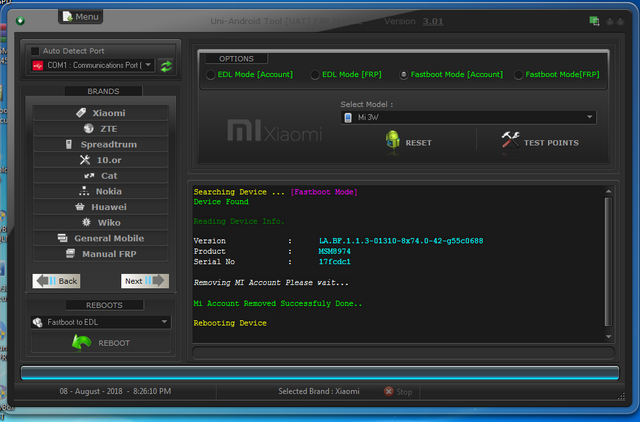Click the Mi Account Removed Successfully line

pos(278,303)
